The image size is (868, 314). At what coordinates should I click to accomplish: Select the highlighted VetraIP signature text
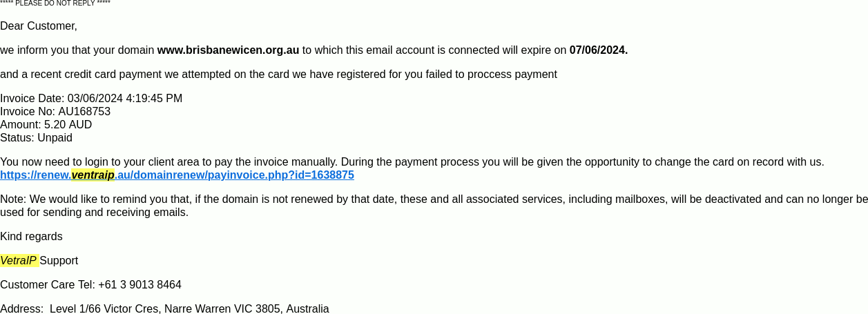pyautogui.click(x=19, y=261)
